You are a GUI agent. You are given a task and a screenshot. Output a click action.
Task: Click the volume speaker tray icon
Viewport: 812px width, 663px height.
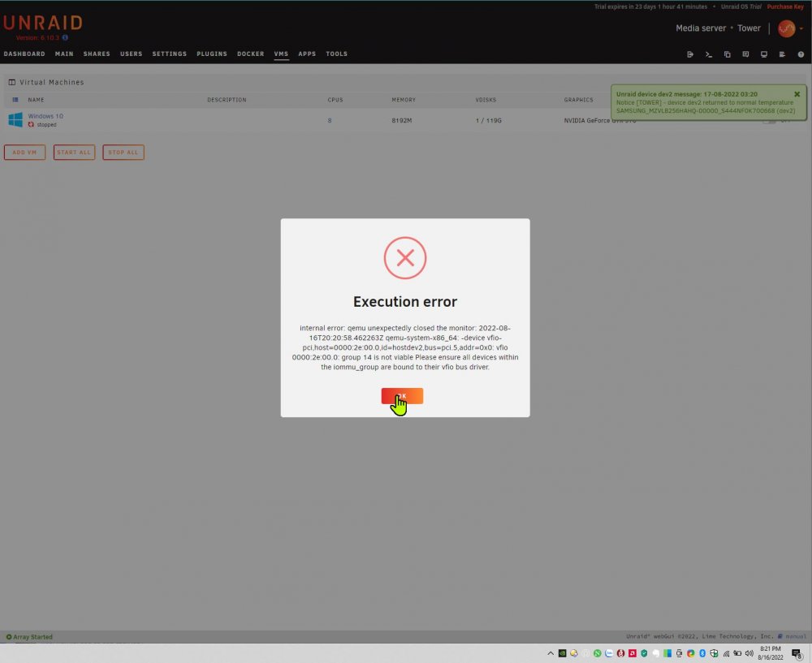pos(749,653)
